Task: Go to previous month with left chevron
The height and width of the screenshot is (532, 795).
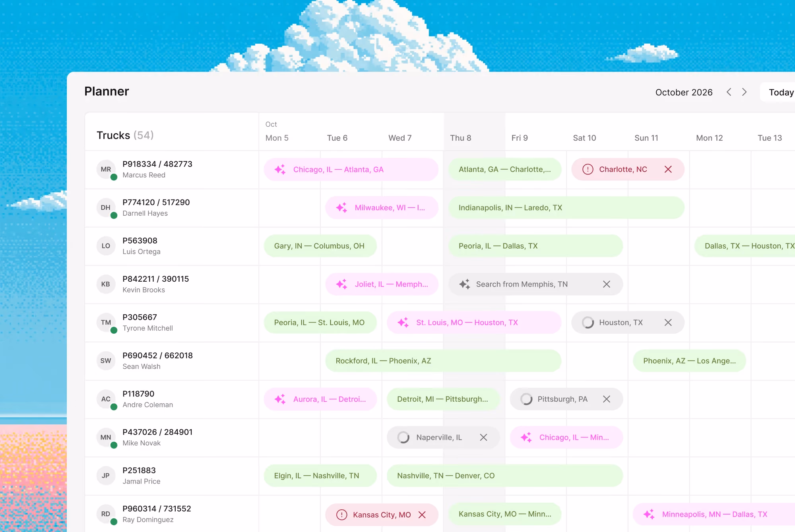Action: tap(729, 92)
